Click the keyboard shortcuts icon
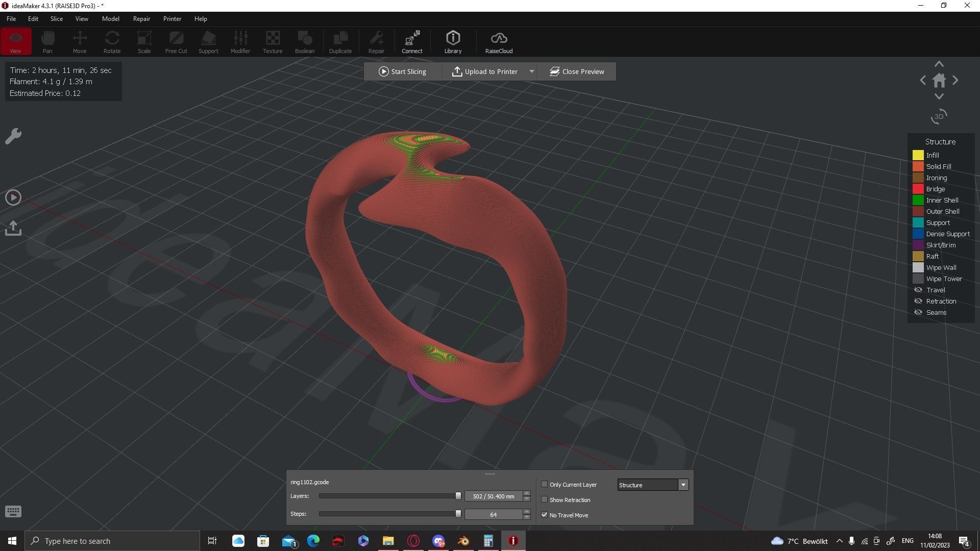The image size is (980, 551). pos(13,511)
